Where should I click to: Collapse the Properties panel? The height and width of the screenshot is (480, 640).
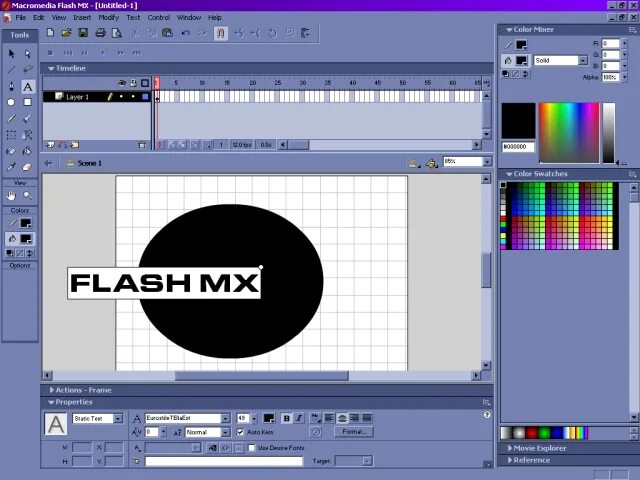pyautogui.click(x=51, y=402)
